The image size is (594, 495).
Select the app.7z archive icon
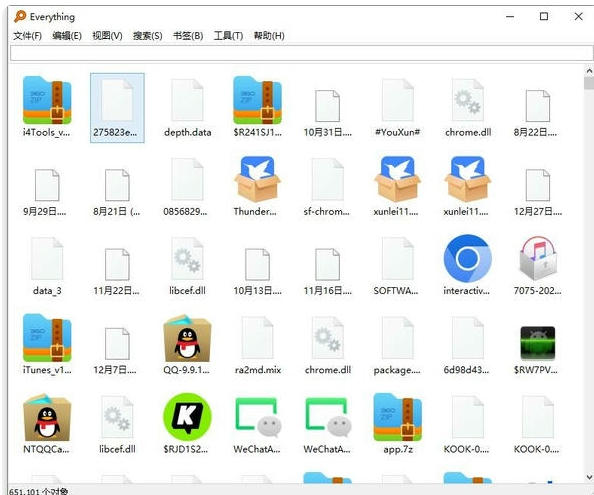click(397, 417)
